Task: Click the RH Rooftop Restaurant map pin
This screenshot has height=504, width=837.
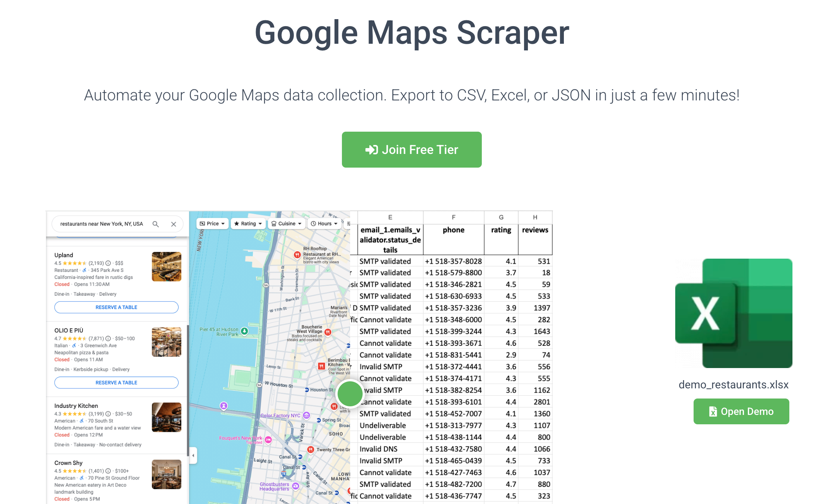Action: (297, 255)
